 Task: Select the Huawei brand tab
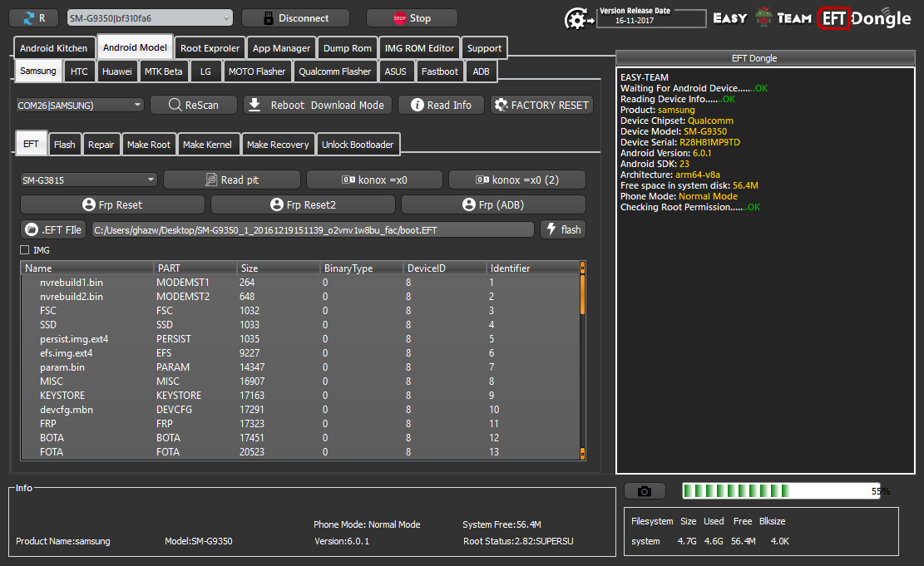click(116, 71)
